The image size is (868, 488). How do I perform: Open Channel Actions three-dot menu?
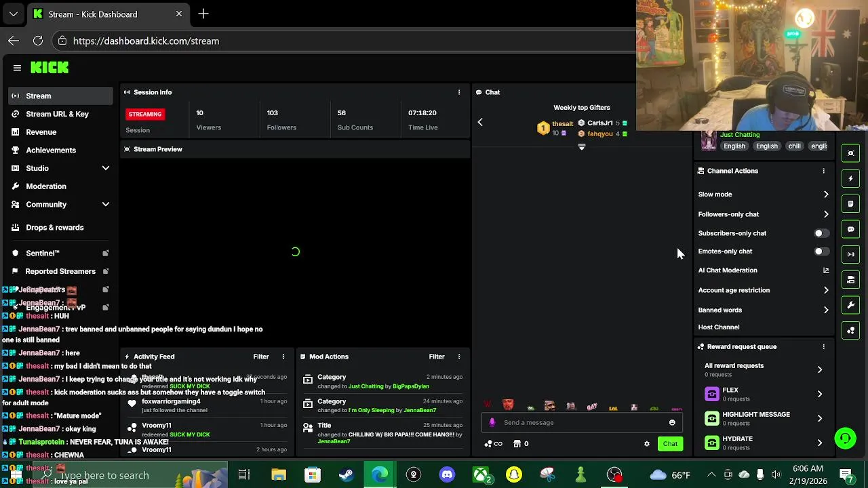(x=824, y=171)
